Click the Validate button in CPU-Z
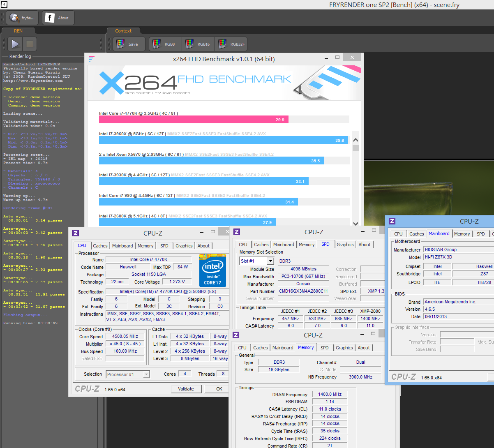The image size is (494, 448). pyautogui.click(x=186, y=389)
